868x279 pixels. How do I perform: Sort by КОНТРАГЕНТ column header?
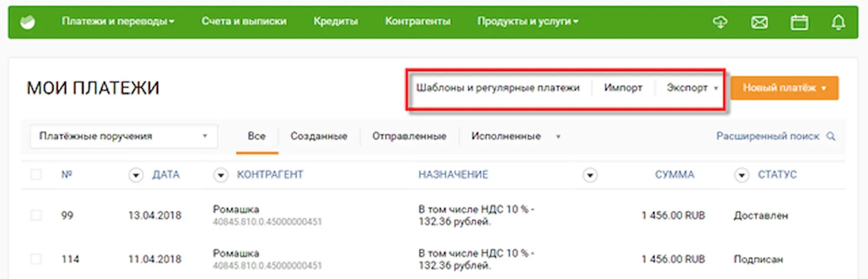click(x=270, y=175)
